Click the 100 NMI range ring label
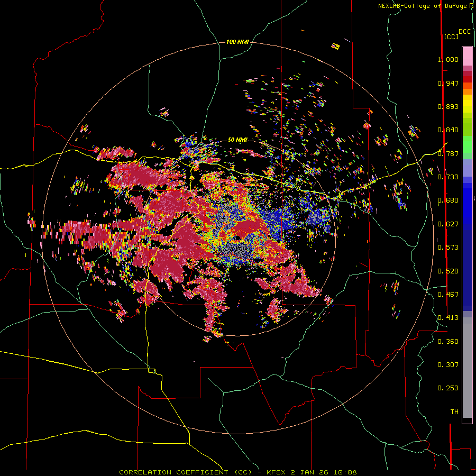 237,42
